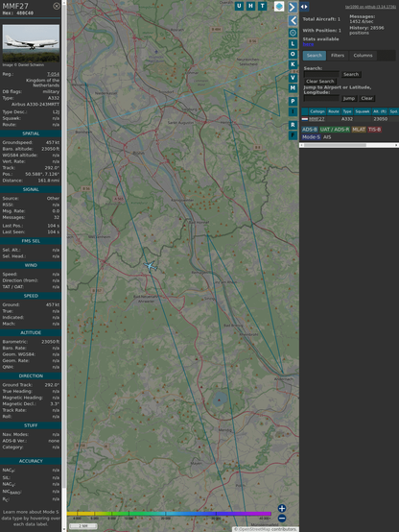Sort table by Route column
This screenshot has height=532, width=399.
point(334,111)
